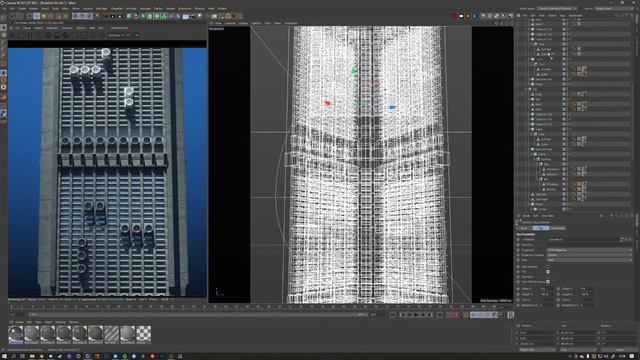This screenshot has width=640, height=360.
Task: Click Render to Picture Viewer icon
Action: 112,16
